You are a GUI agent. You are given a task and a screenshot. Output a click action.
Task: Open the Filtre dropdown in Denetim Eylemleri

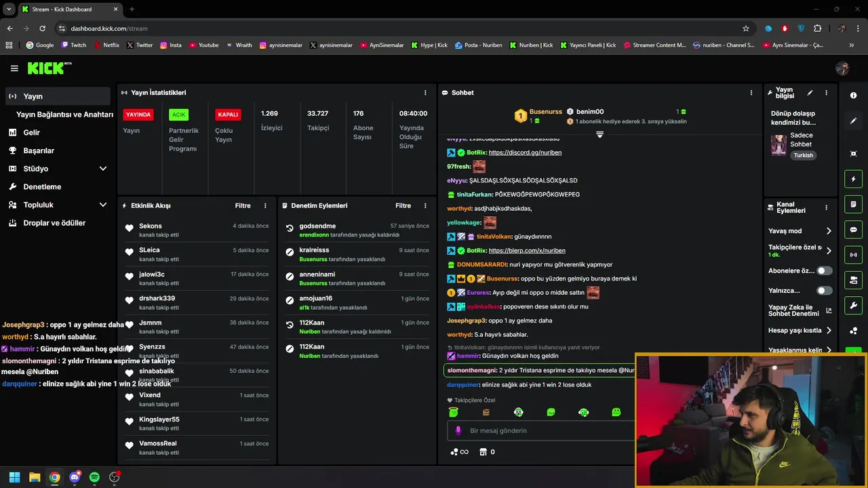(x=403, y=205)
